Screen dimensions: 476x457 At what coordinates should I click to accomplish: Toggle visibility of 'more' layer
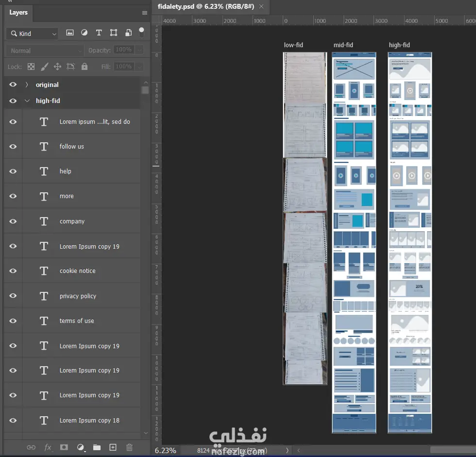[13, 196]
